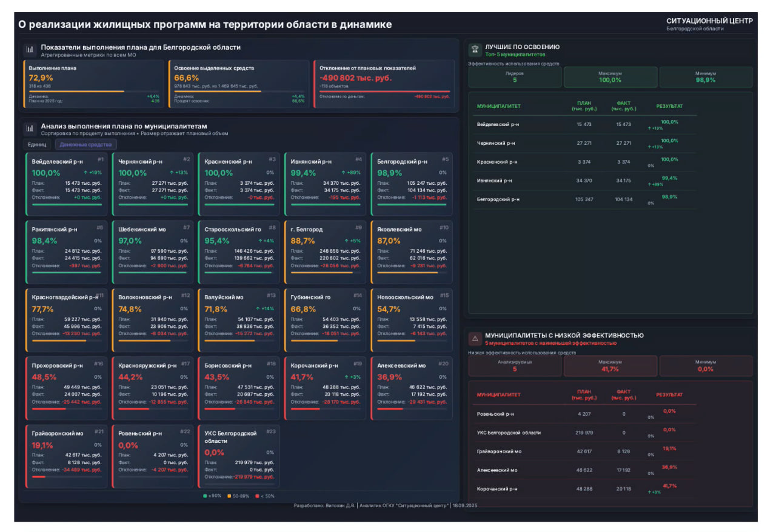Click the orange "50-89%" legend dot

[229, 496]
